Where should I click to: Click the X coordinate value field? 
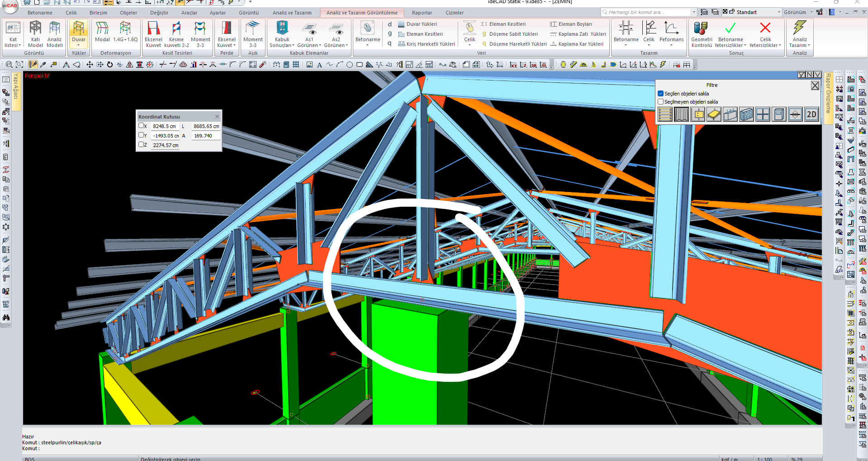(165, 126)
